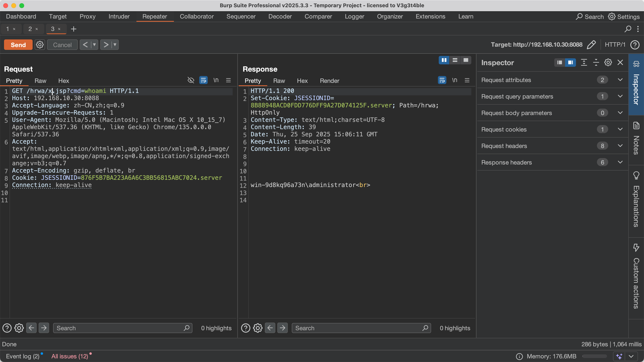This screenshot has height=362, width=644.
Task: Open the Render response view
Action: 329,81
